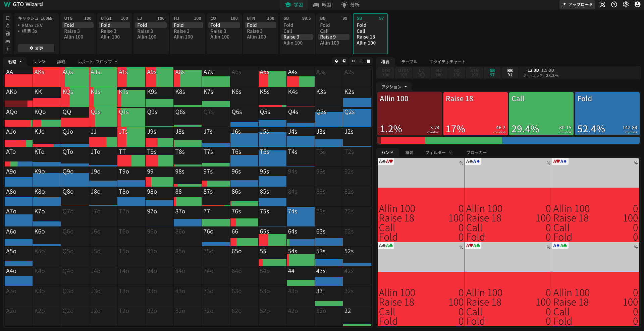Click the KK cell in the range grid
Viewport: 644px width, 331px height.
click(x=47, y=97)
